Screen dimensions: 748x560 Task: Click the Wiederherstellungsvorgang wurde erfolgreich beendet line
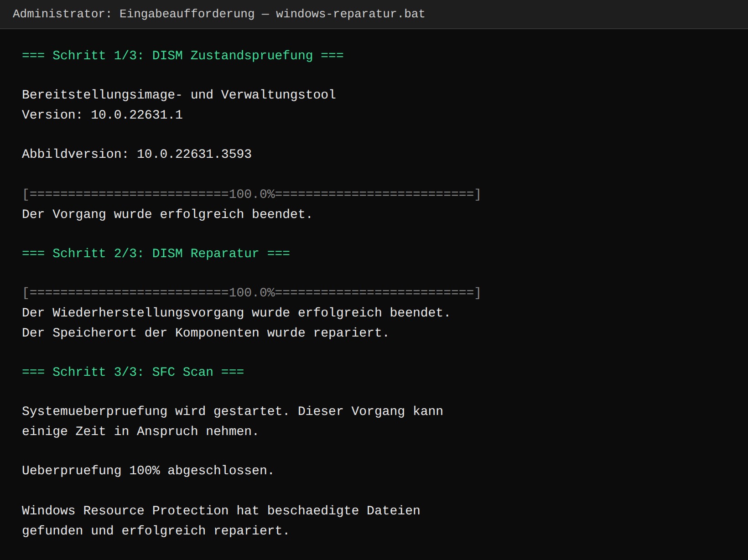(236, 312)
